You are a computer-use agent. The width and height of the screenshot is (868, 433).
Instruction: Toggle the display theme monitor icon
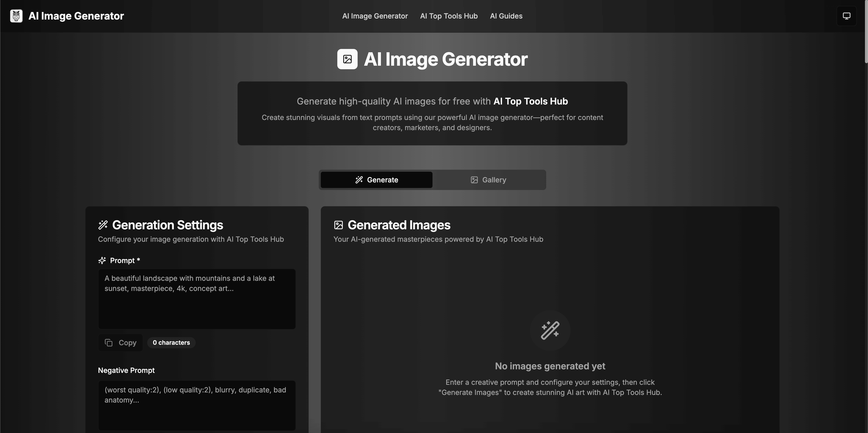coord(846,16)
